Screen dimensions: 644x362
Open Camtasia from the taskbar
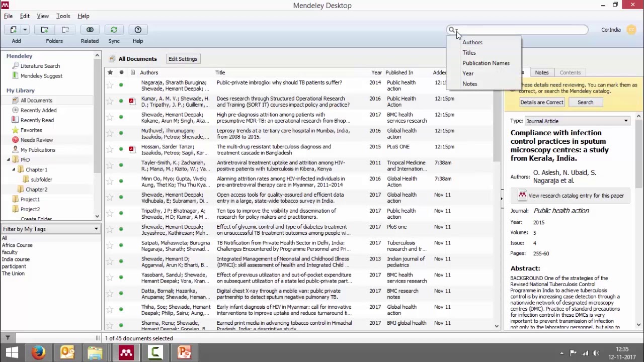coord(155,352)
